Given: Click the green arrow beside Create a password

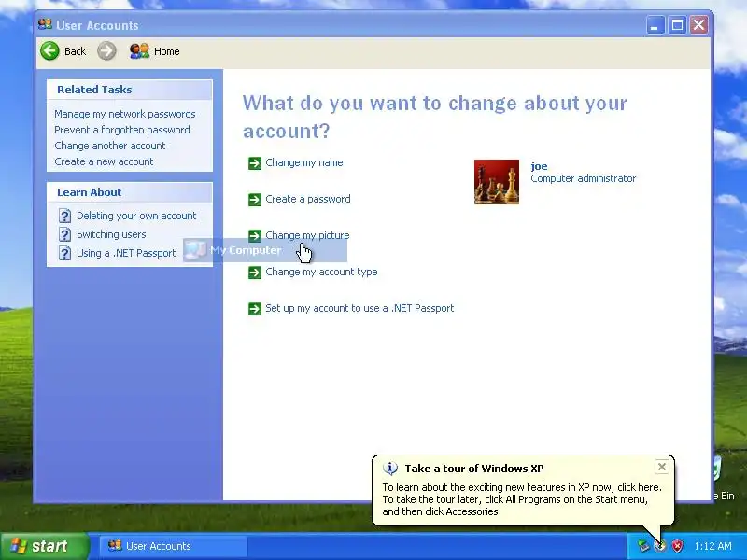Looking at the screenshot, I should [255, 200].
